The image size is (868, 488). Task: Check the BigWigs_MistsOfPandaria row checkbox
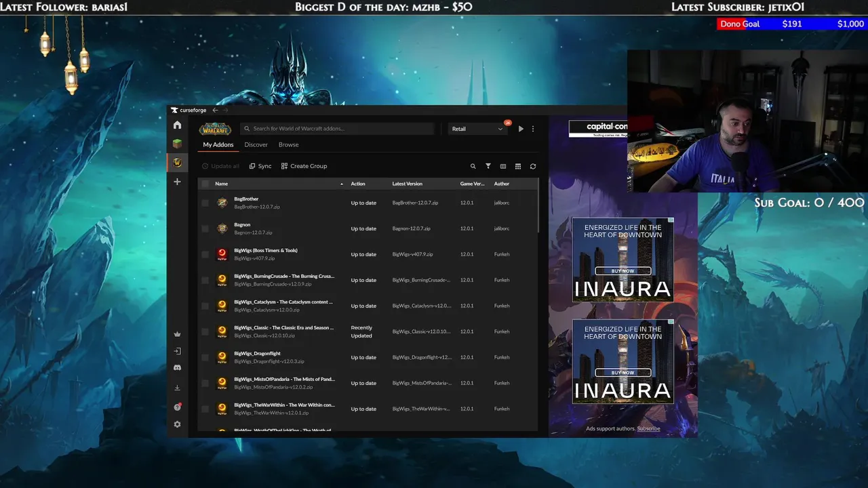[x=205, y=383]
